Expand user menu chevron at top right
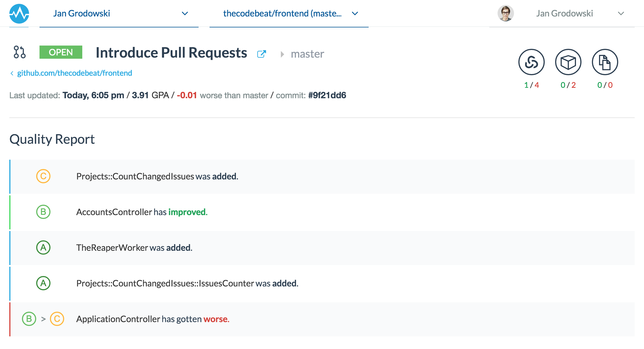Screen dimensions: 644x349 (621, 13)
